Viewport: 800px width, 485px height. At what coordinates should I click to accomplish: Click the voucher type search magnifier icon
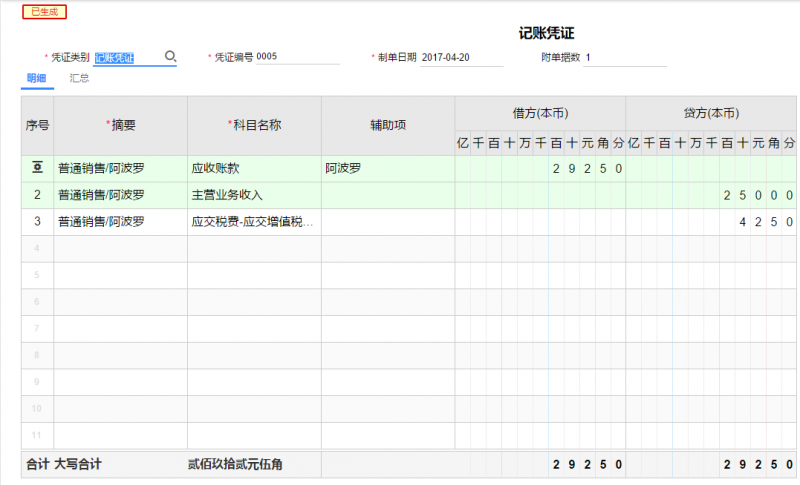[170, 56]
